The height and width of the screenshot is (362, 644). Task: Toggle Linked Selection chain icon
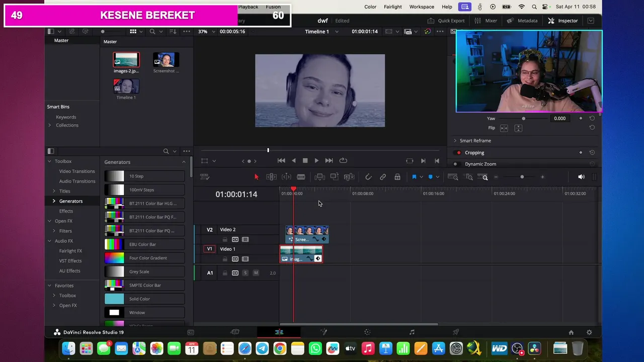pyautogui.click(x=383, y=177)
